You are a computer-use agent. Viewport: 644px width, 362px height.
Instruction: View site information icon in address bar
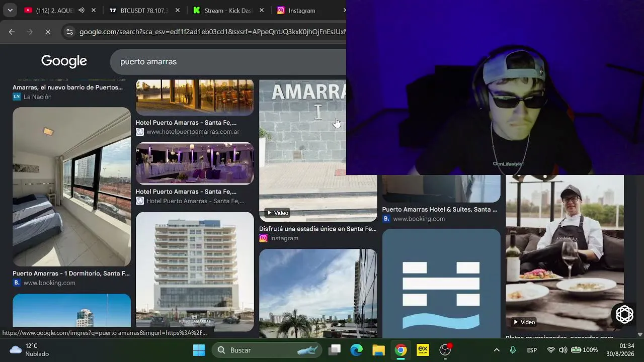pos(69,32)
